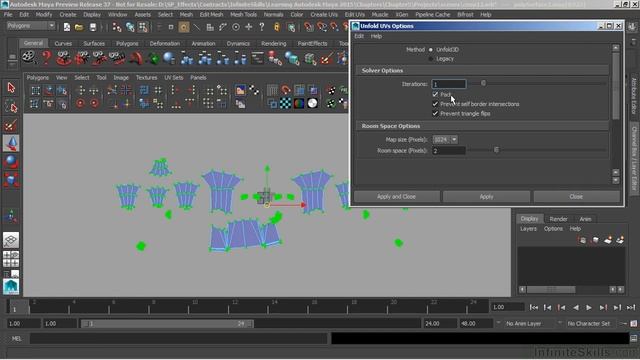
Task: Open the Edit Mesh menu
Action: (211, 15)
